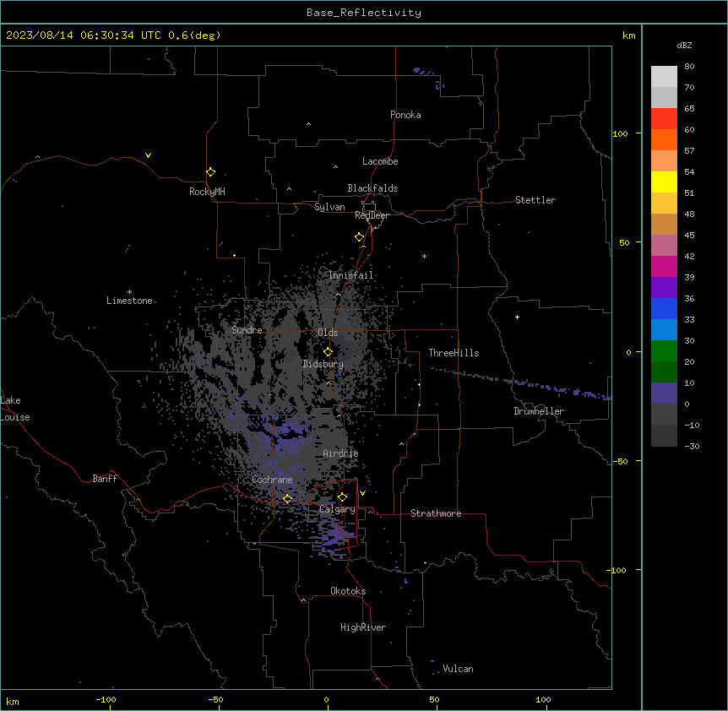Click the km label at bottom left
This screenshot has height=711, width=728.
pos(13,701)
